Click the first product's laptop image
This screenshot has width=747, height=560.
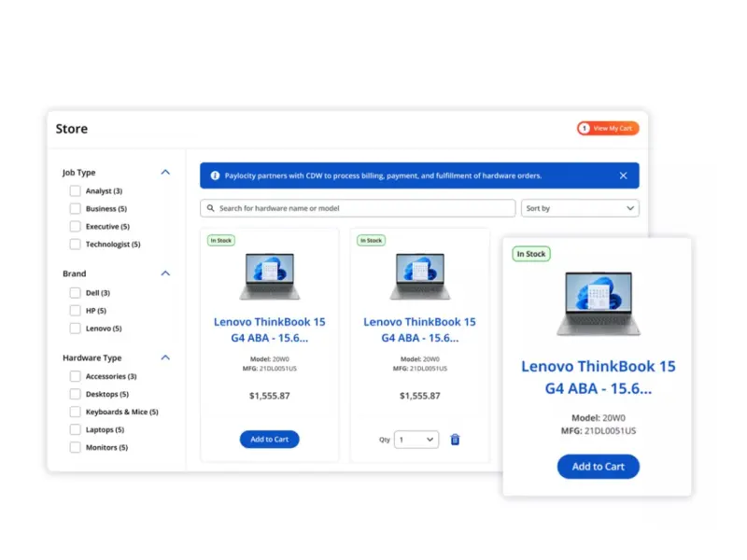click(x=269, y=276)
